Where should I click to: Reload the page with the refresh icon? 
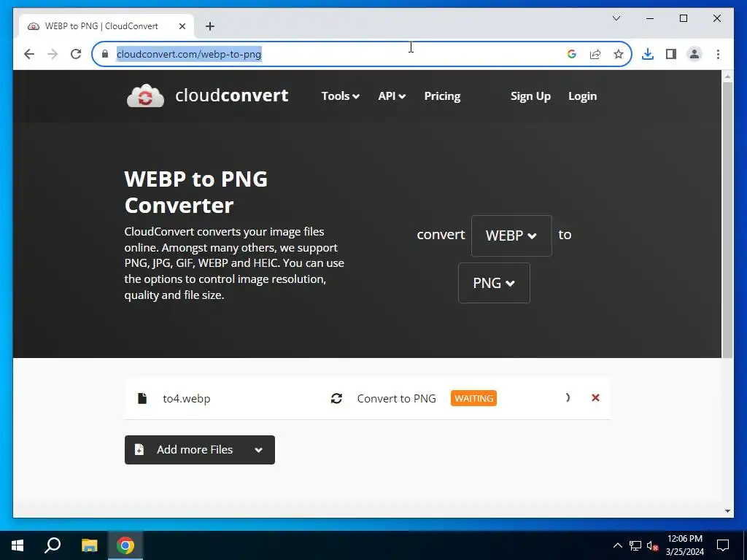tap(76, 54)
